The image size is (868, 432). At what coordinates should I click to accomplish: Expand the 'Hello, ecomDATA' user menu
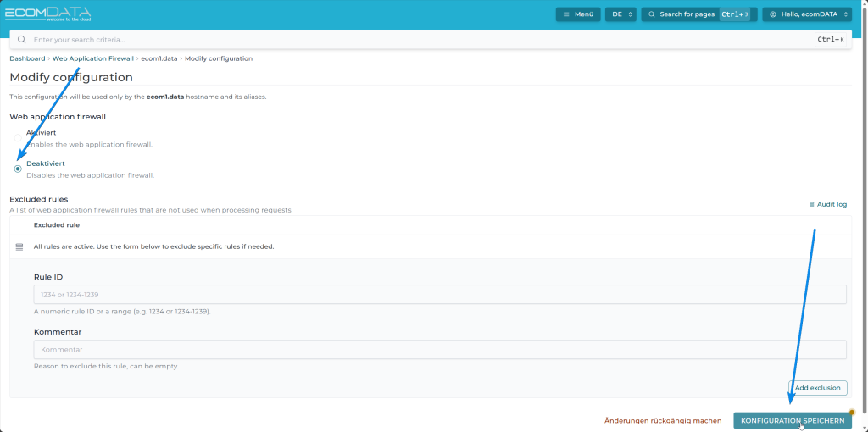click(806, 14)
